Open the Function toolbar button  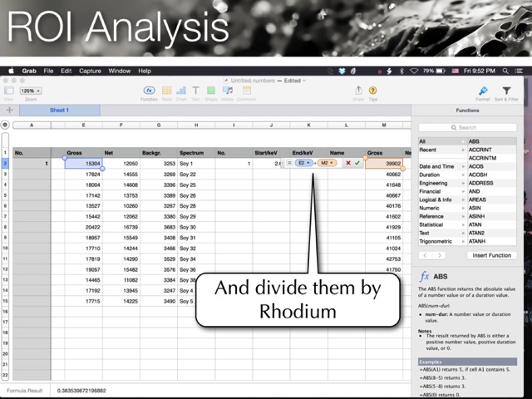point(149,91)
